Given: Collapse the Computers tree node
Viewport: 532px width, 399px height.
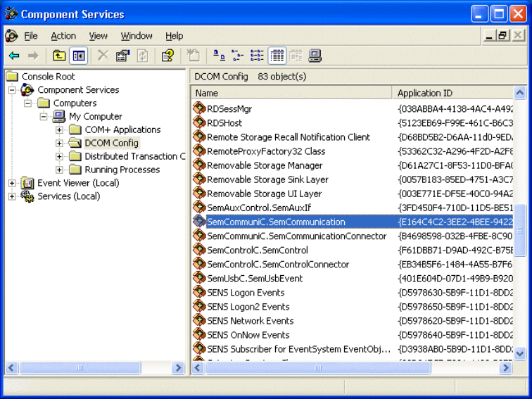Looking at the screenshot, I should (28, 103).
